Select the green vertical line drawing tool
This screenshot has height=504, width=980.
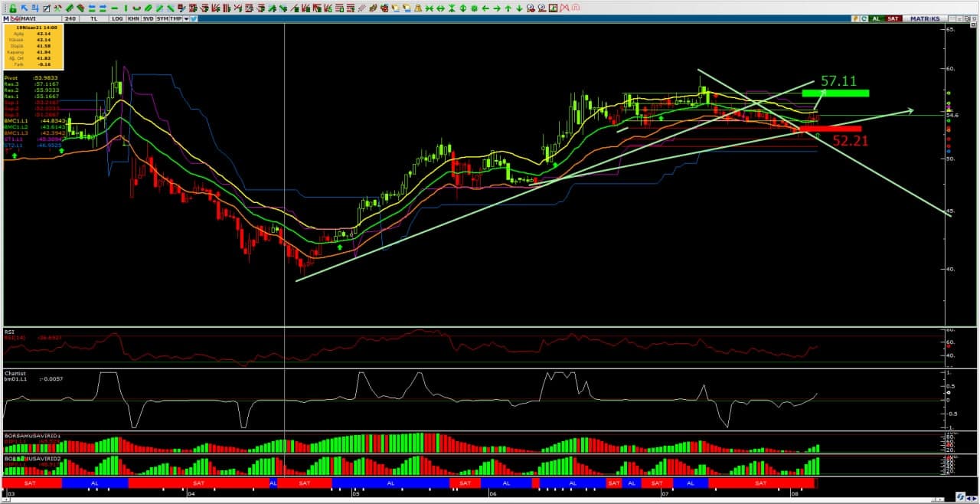[125, 8]
